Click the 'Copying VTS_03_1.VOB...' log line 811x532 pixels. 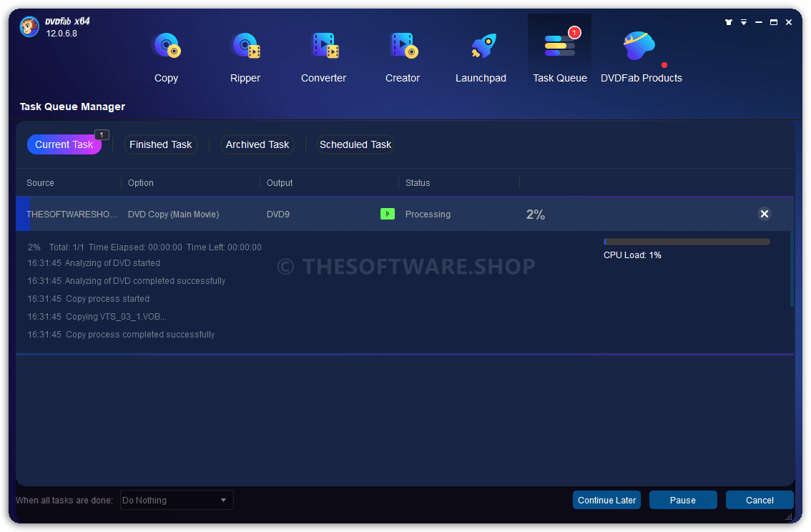[97, 316]
